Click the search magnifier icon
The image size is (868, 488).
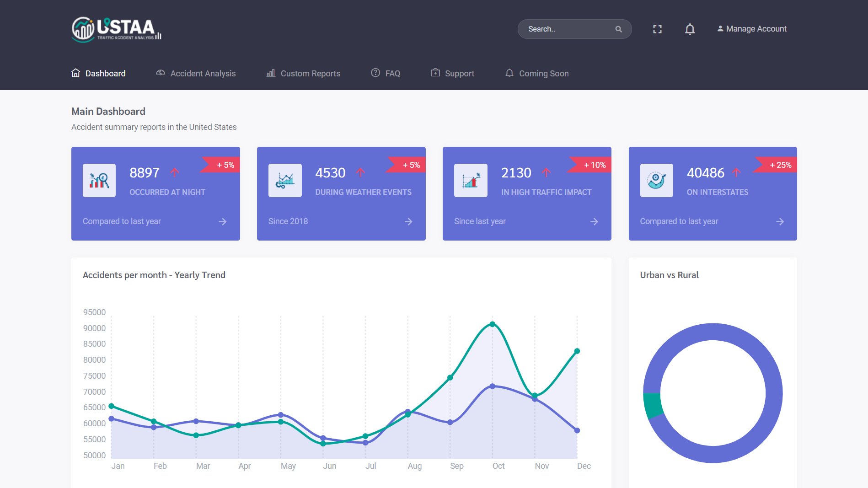tap(618, 29)
